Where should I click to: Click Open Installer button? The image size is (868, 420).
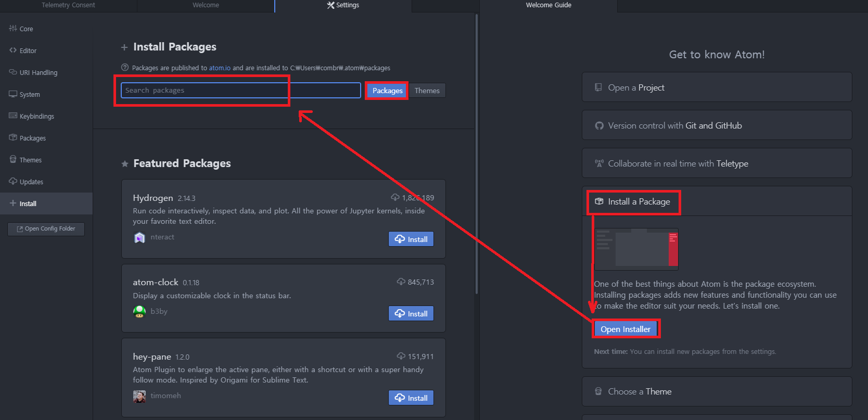tap(626, 329)
